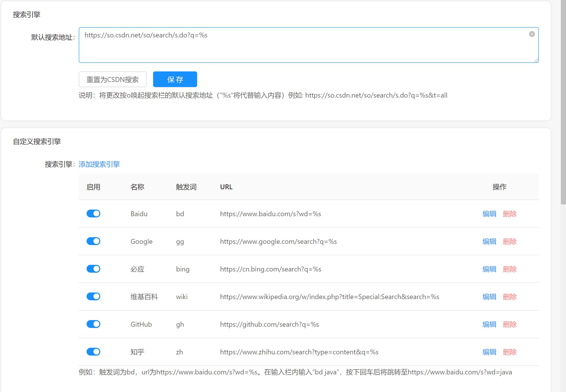Click the 触发词 column header
The image size is (566, 392).
click(x=186, y=187)
